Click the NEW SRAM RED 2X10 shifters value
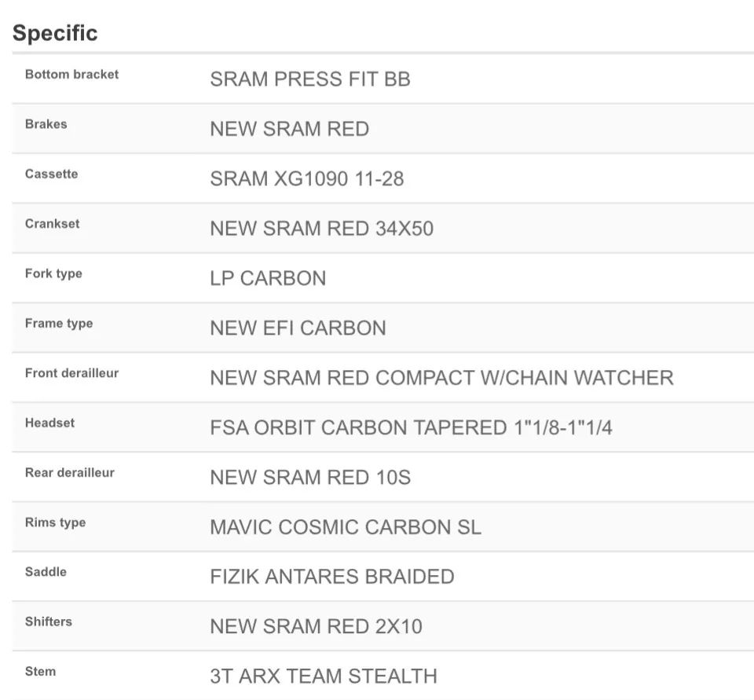 (x=316, y=627)
